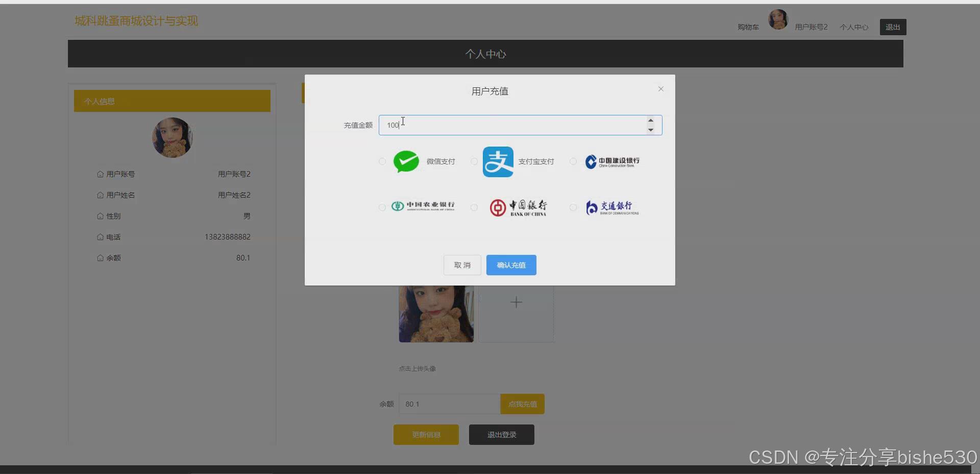
Task: Click the sidebar balance value 80.1
Action: coord(243,258)
